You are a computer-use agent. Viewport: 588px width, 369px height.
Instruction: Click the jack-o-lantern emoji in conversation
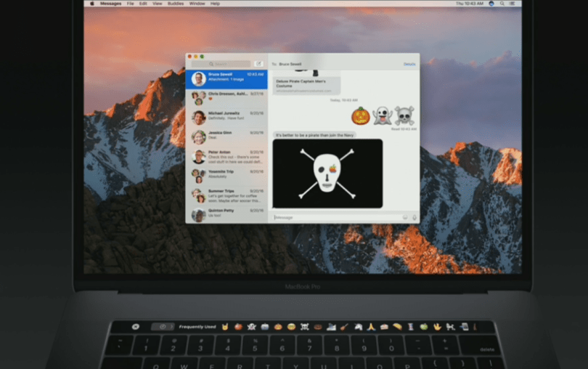(x=361, y=115)
